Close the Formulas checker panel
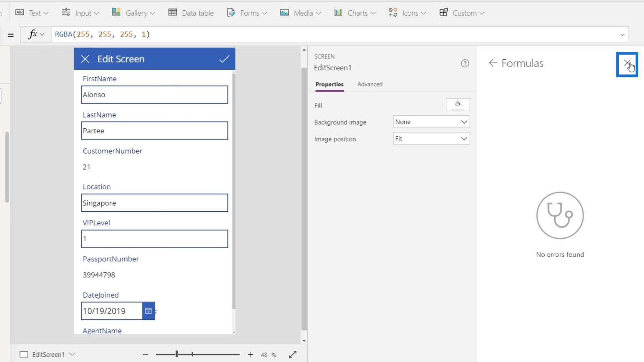 coord(627,63)
